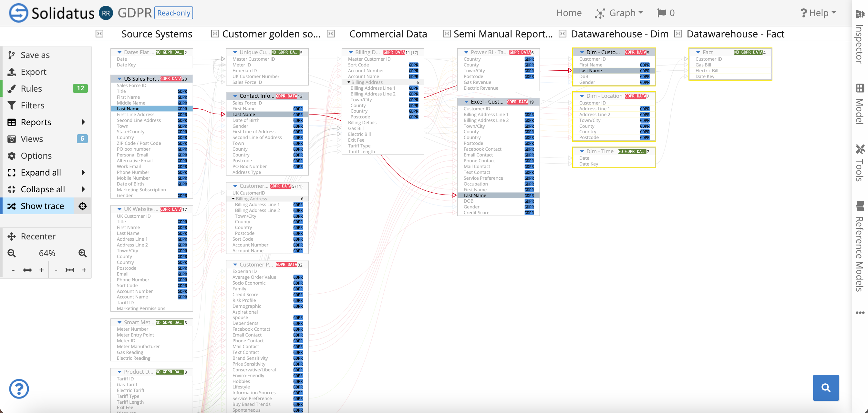Click the Solidatus logo icon
The width and height of the screenshot is (868, 413).
pyautogui.click(x=18, y=13)
